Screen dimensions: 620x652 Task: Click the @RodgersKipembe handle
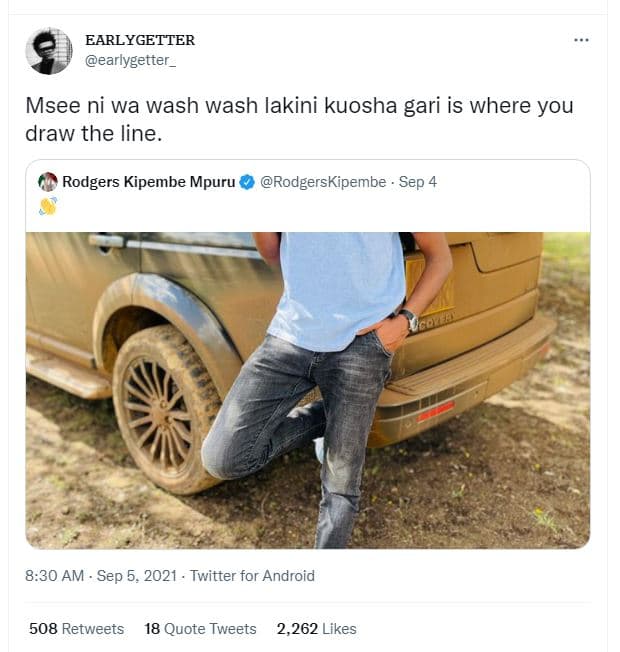coord(322,182)
